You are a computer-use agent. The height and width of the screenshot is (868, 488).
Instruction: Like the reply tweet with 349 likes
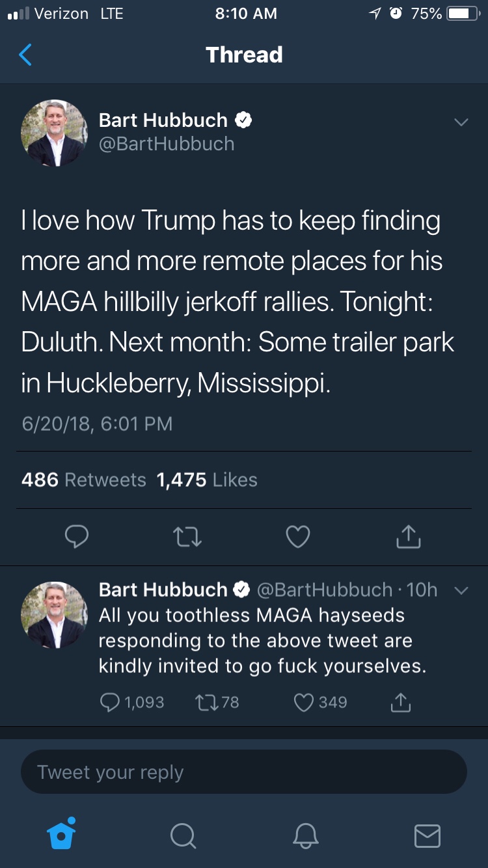pyautogui.click(x=305, y=702)
